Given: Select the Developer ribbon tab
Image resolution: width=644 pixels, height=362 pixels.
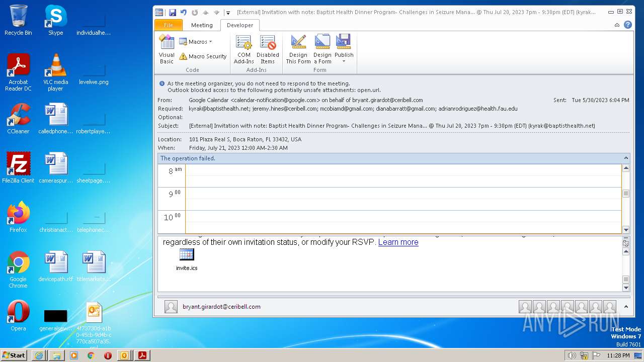Looking at the screenshot, I should click(240, 25).
